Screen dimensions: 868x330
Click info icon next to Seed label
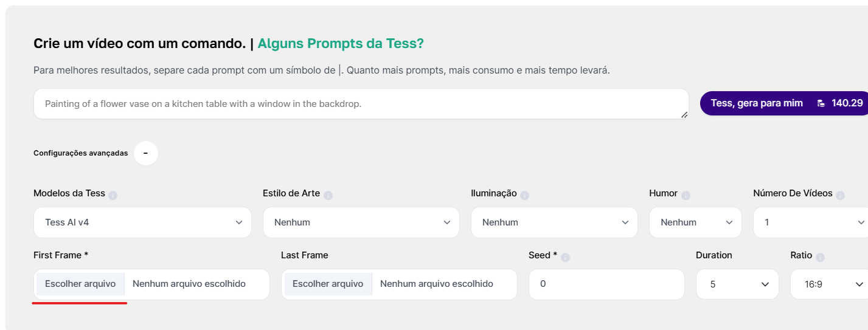[565, 258]
